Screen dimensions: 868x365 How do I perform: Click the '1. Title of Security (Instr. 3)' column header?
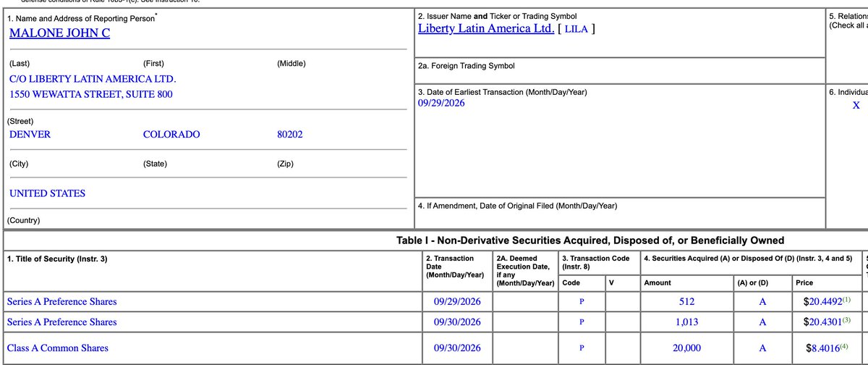coord(57,259)
